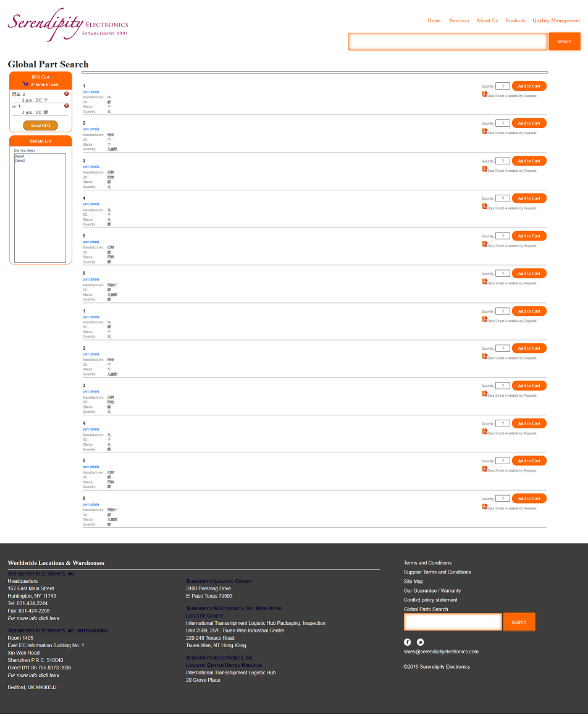Viewport: 588px width, 717px height.
Task: Focus the header part search field
Action: (448, 41)
